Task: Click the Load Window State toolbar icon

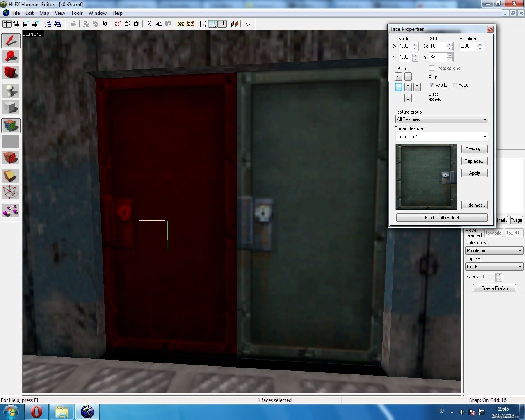Action: [x=48, y=24]
